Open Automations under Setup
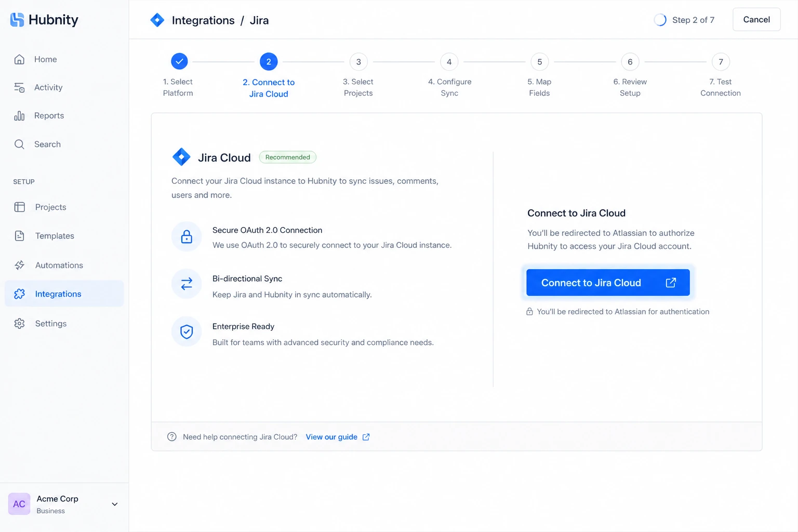798x532 pixels. pos(64,265)
